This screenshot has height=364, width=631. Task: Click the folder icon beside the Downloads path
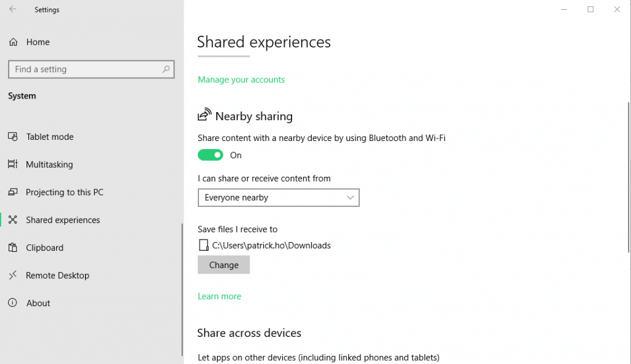pyautogui.click(x=203, y=245)
